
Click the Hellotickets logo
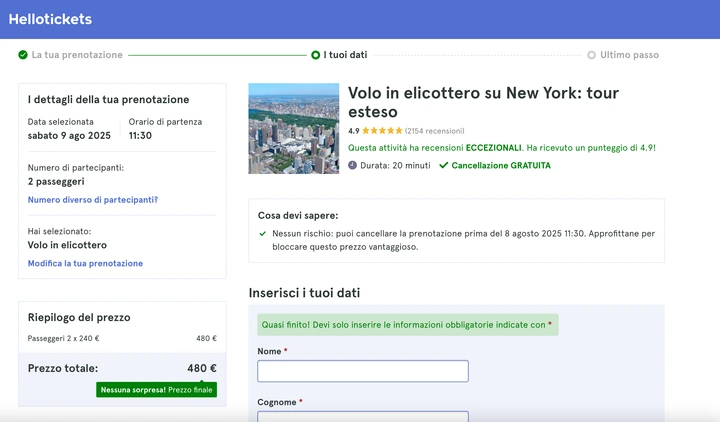pos(50,19)
